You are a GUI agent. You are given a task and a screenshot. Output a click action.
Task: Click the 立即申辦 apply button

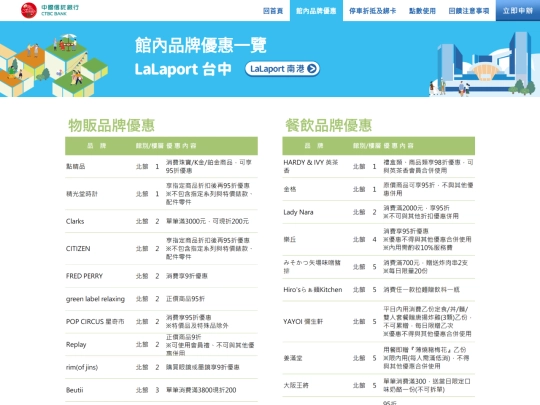point(518,11)
